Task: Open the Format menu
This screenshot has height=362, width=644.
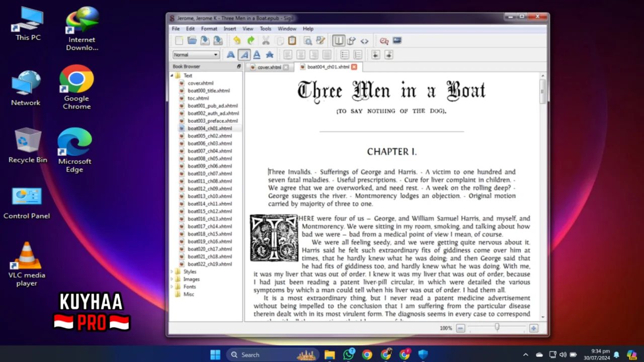Action: point(209,29)
